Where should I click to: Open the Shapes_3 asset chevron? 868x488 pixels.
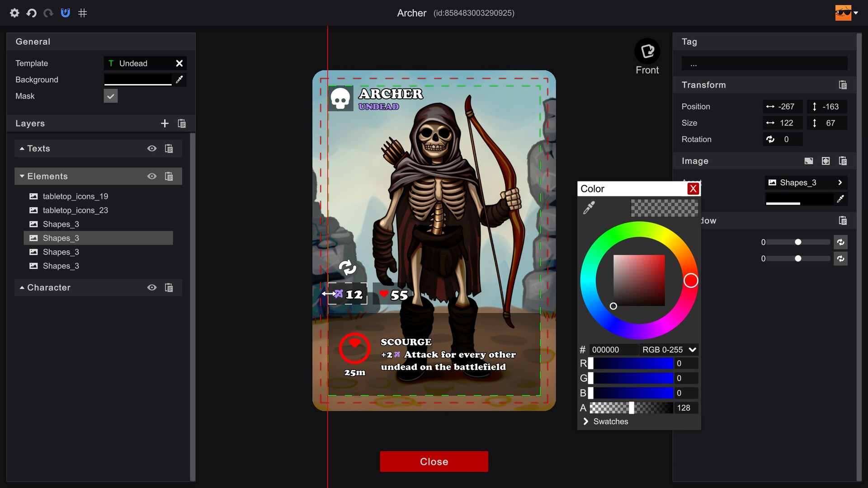pos(840,182)
